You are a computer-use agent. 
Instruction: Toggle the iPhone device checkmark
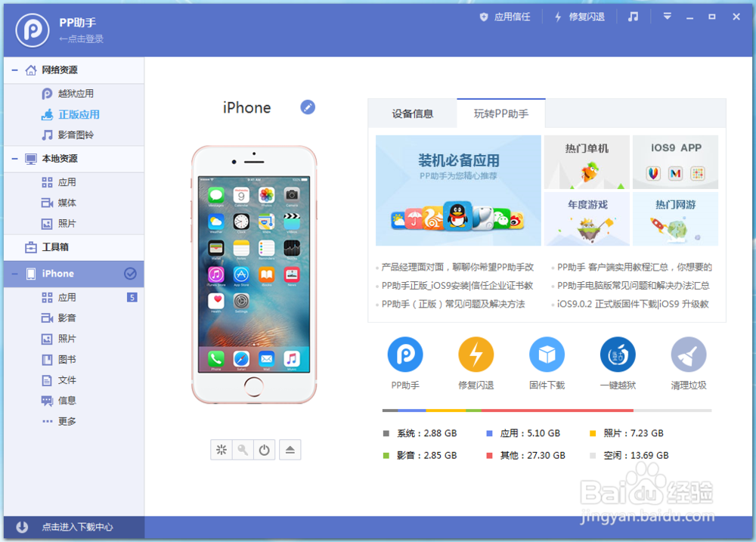click(130, 274)
